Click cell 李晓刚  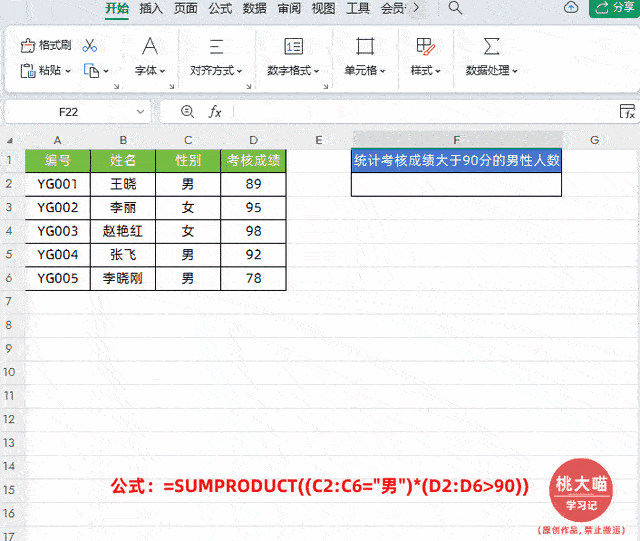[x=123, y=278]
